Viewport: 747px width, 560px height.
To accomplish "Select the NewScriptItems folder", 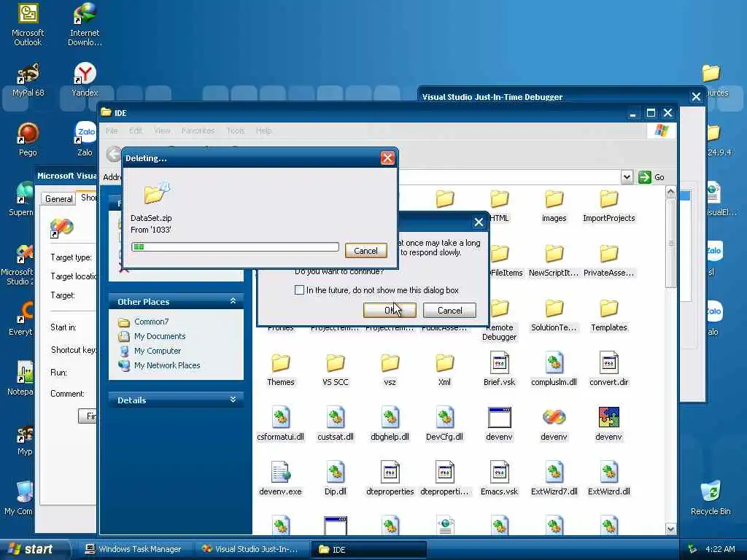I will (x=554, y=260).
